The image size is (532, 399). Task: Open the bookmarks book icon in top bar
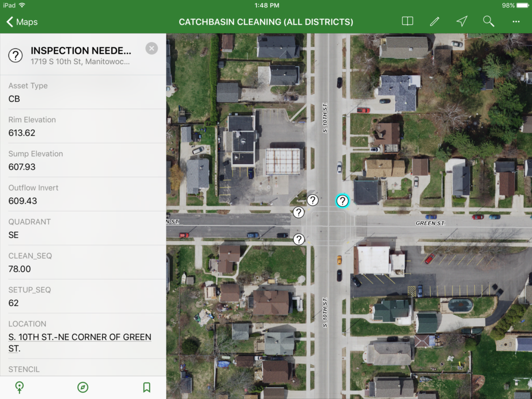click(407, 21)
